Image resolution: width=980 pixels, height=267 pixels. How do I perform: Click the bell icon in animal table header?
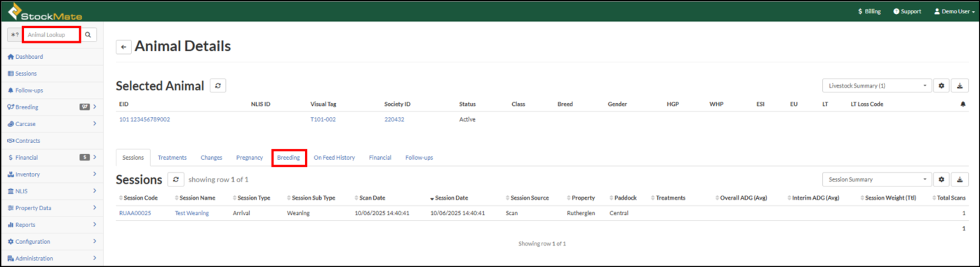964,104
